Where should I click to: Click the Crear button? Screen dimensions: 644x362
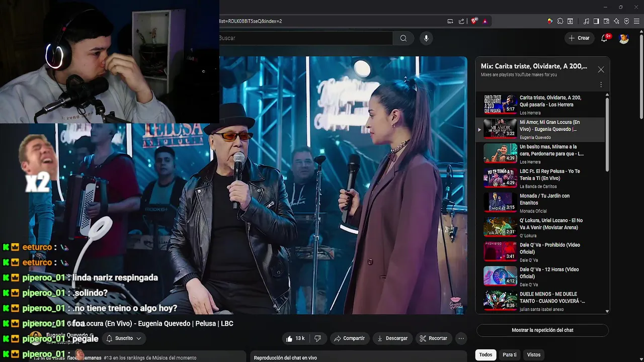point(579,38)
